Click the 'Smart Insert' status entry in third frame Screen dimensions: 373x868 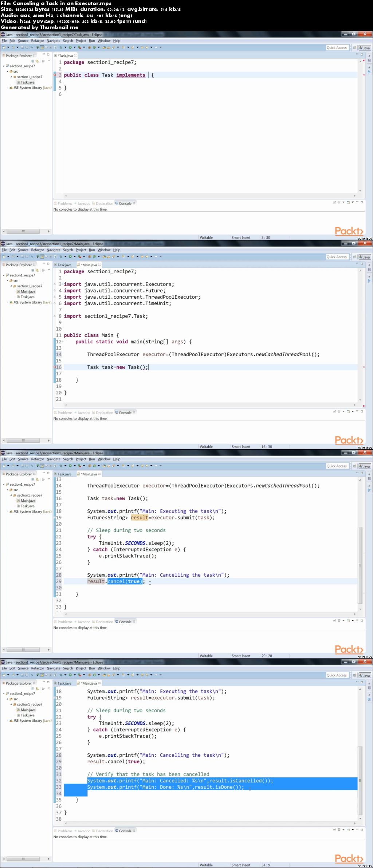(x=241, y=656)
